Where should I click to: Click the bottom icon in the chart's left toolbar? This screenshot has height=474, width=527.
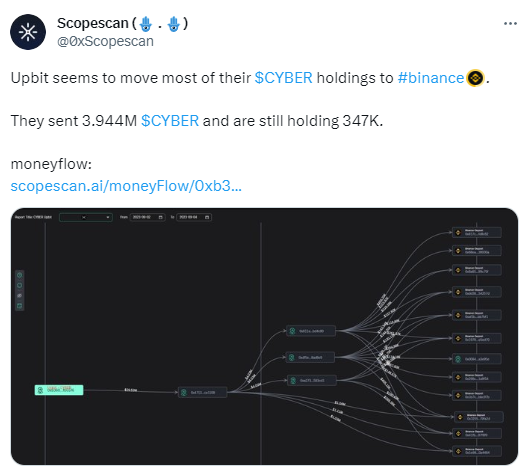[19, 306]
